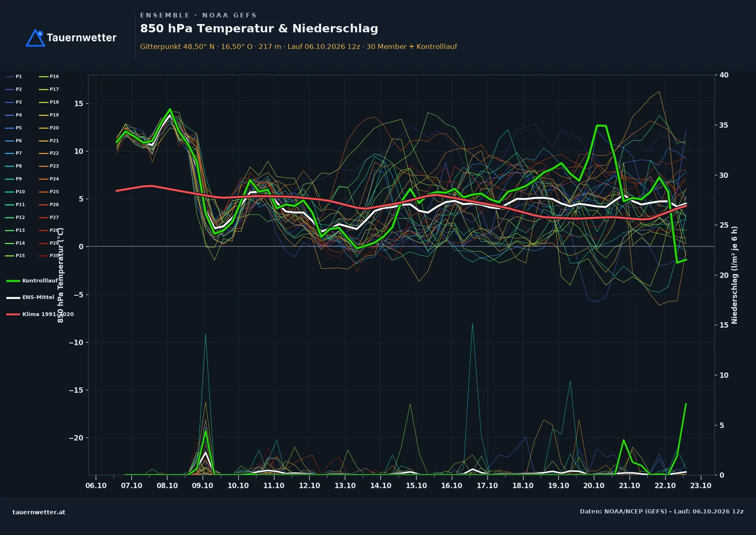Click the Niederschlag right axis title
The image size is (756, 535).
[x=734, y=275]
